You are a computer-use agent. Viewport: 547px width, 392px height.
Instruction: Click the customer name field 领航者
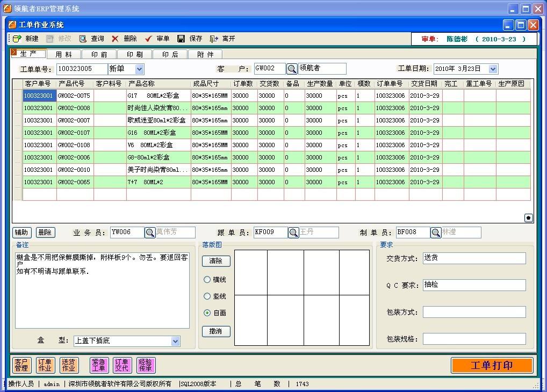(322, 68)
